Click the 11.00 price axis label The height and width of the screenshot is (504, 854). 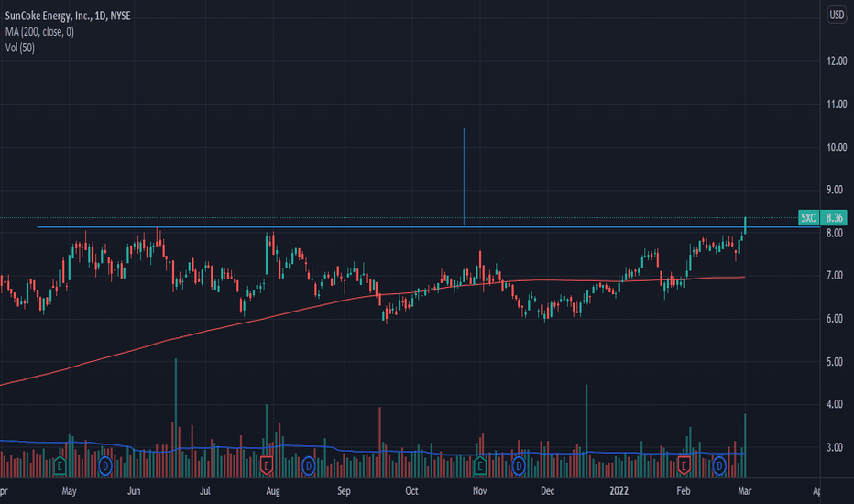[x=837, y=104]
